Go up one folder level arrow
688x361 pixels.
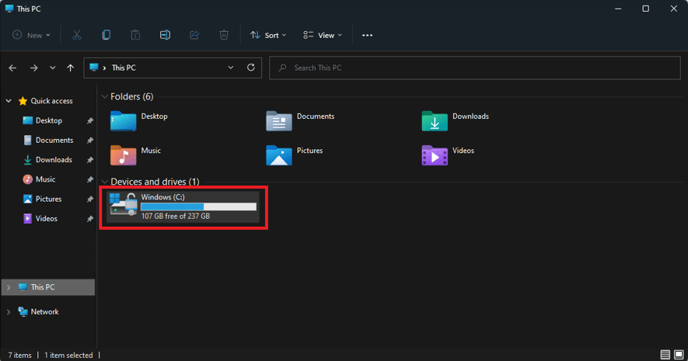[70, 68]
